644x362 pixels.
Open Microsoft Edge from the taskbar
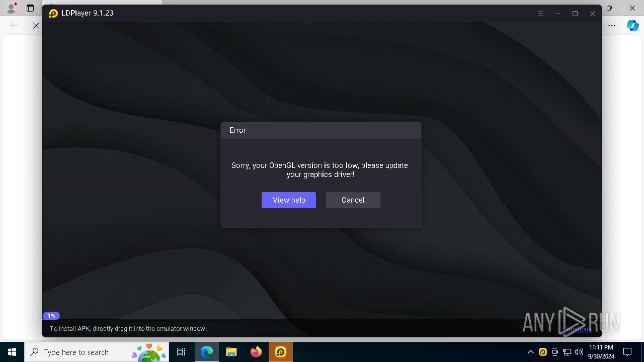[x=207, y=352]
